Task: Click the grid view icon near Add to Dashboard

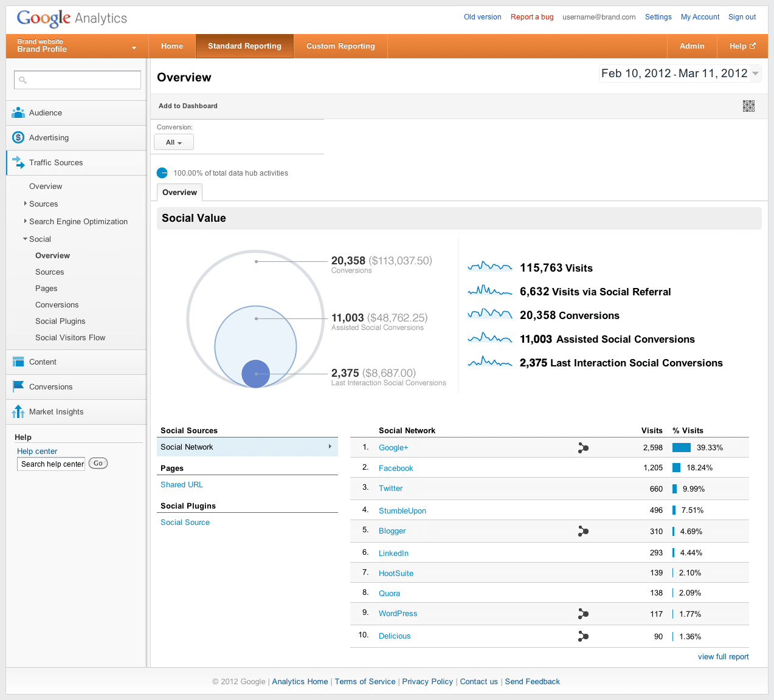Action: click(748, 106)
